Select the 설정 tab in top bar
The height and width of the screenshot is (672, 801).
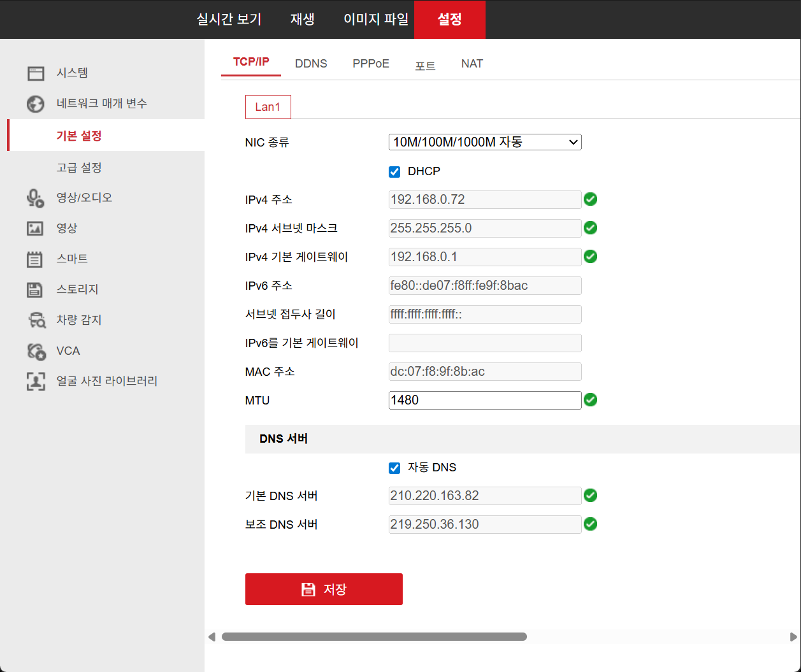tap(450, 19)
